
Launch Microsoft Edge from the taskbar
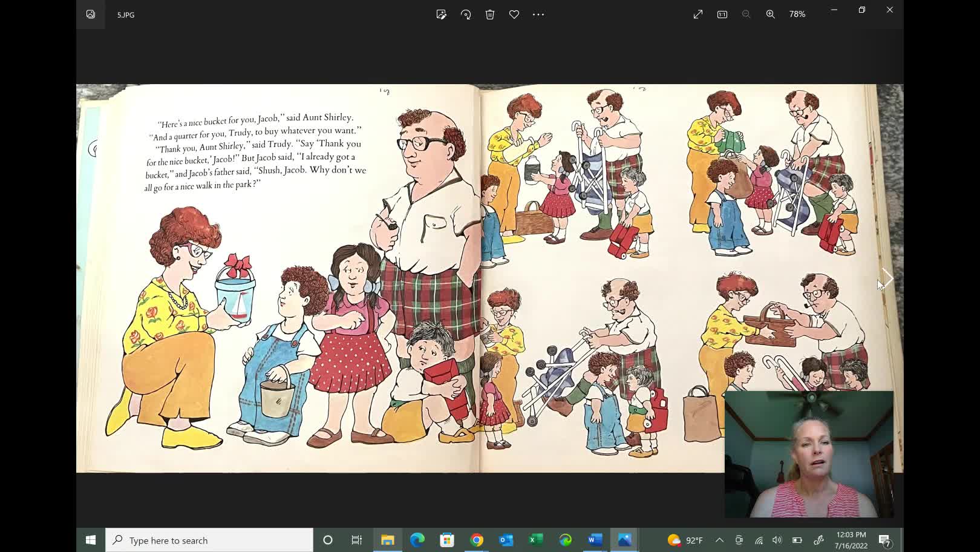tap(417, 540)
